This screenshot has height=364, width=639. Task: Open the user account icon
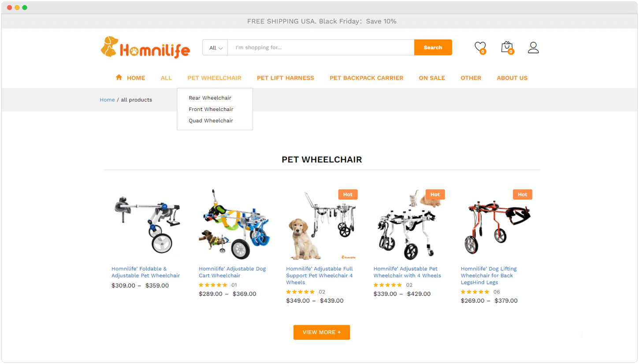click(x=533, y=47)
